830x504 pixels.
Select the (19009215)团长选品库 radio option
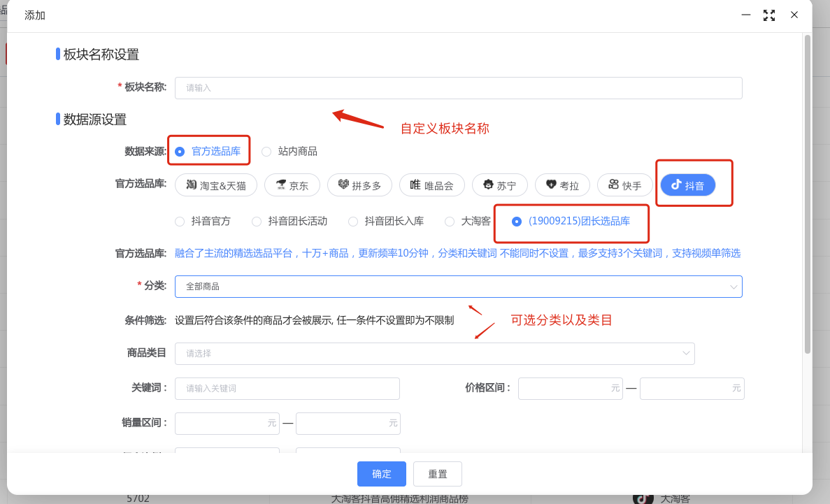(571, 222)
